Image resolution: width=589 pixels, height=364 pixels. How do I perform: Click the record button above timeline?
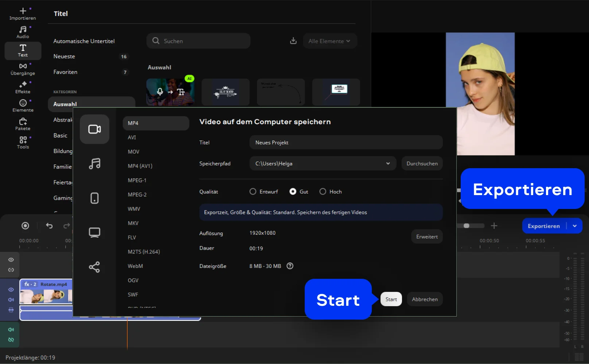pos(25,226)
